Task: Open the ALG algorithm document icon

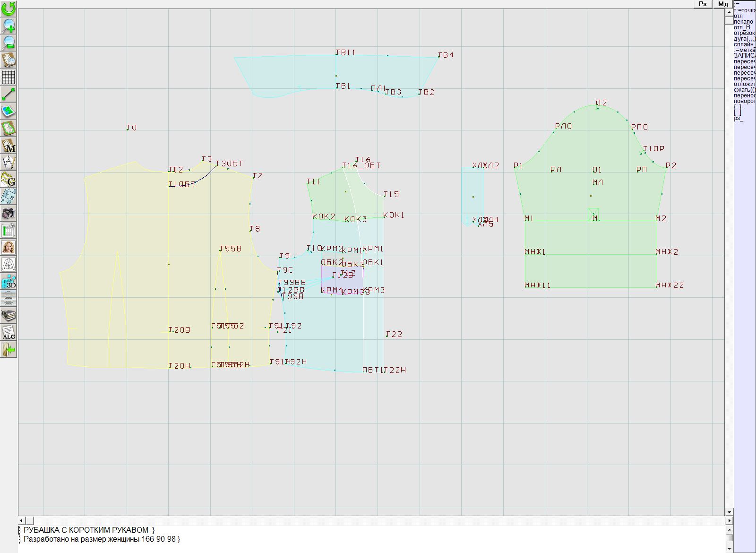Action: (x=9, y=332)
